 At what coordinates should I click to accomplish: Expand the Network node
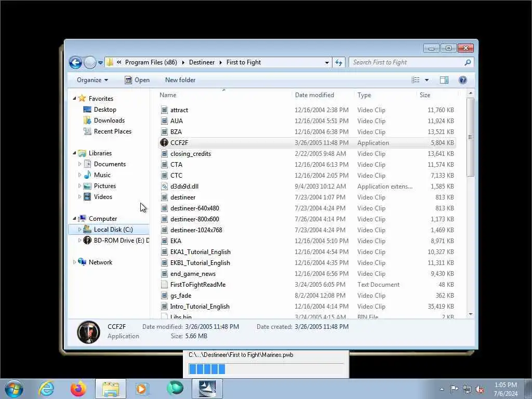coord(74,262)
